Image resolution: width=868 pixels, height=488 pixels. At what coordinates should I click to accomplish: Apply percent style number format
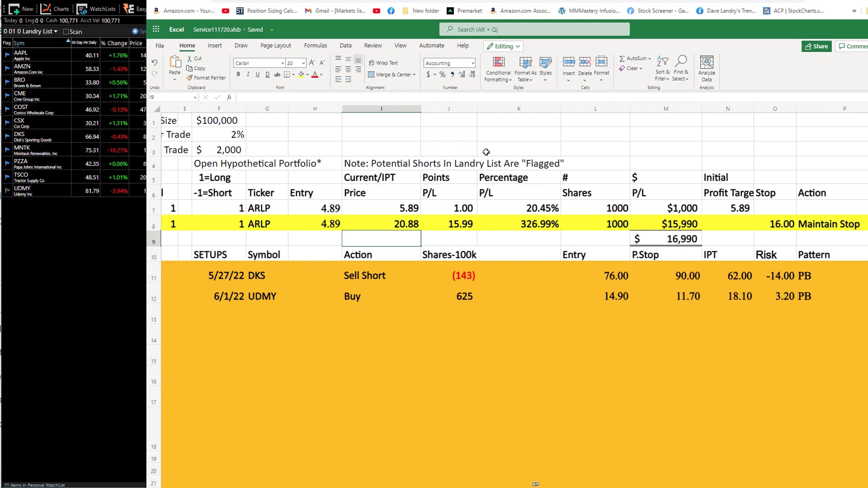click(442, 74)
